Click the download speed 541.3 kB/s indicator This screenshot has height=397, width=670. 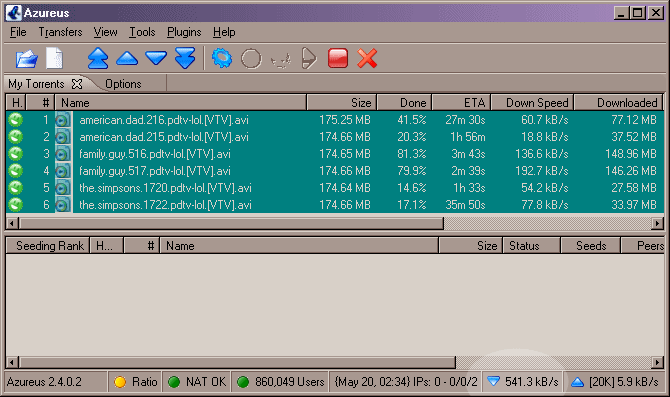coord(523,382)
